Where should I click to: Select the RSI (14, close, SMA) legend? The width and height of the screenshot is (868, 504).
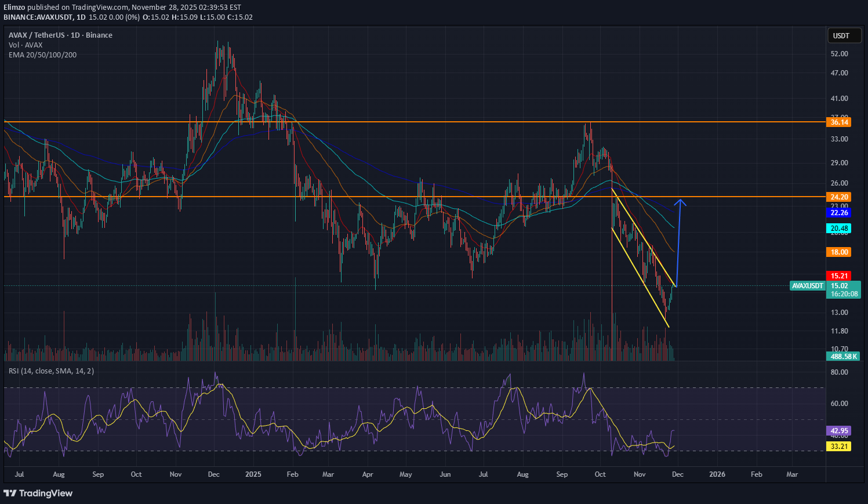51,371
